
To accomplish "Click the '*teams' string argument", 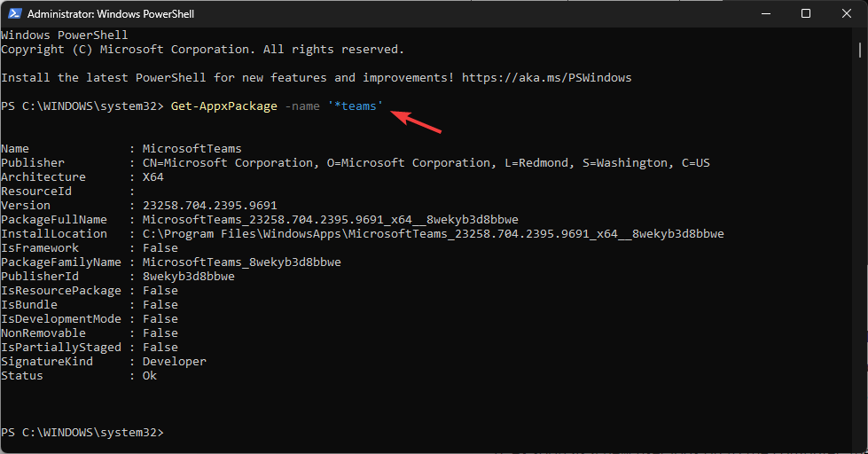I will tap(356, 106).
